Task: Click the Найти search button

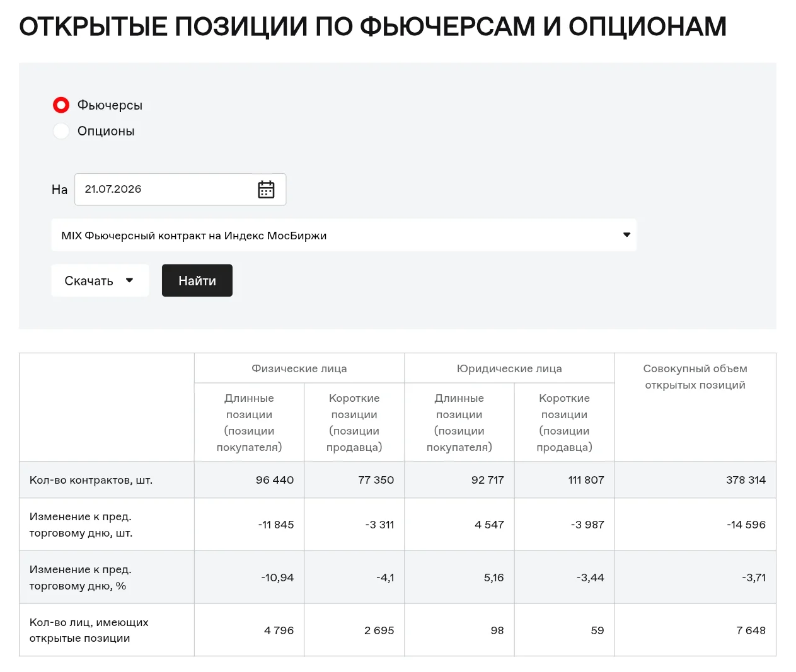Action: pos(197,280)
